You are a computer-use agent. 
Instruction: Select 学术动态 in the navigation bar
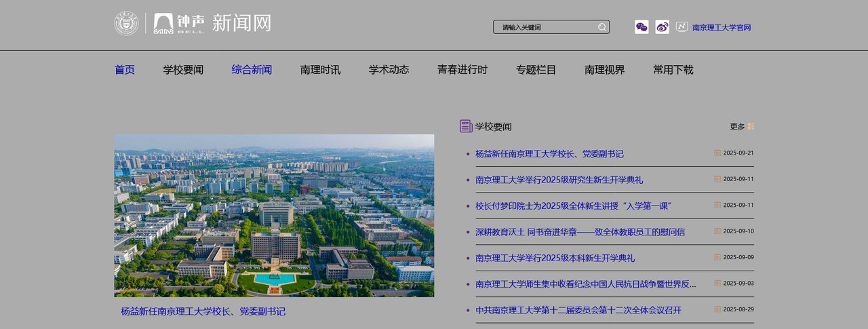389,70
